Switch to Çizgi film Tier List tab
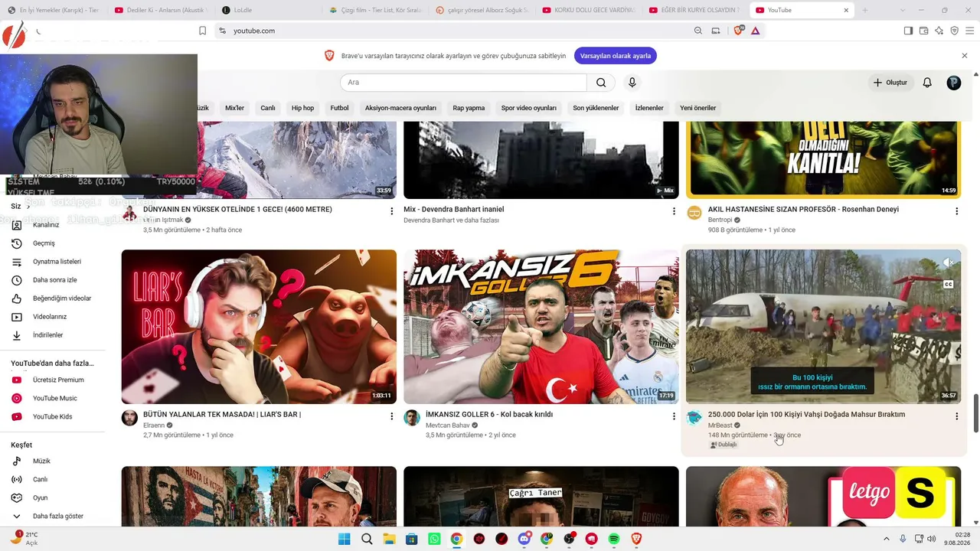The width and height of the screenshot is (980, 551). (375, 10)
